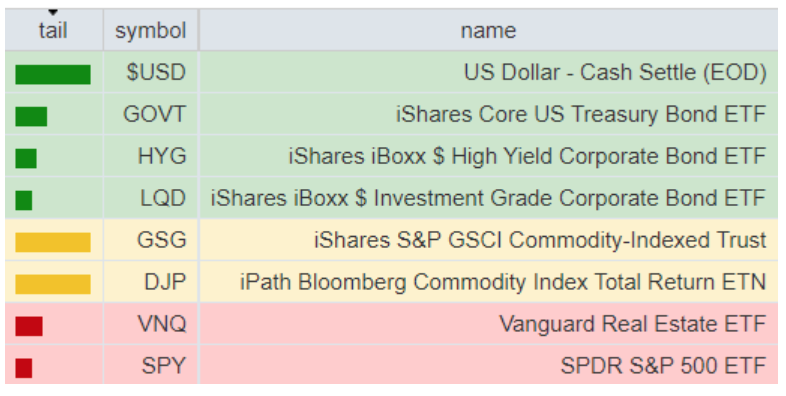Viewport: 786px width, 396px height.
Task: Select iShares S&P GSCI Commodity-Indexed Trust row
Action: [x=391, y=240]
